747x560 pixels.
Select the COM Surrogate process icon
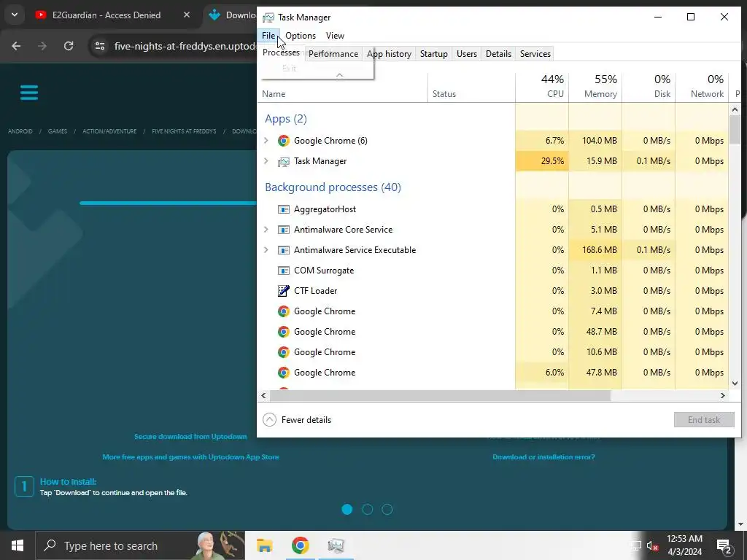284,271
